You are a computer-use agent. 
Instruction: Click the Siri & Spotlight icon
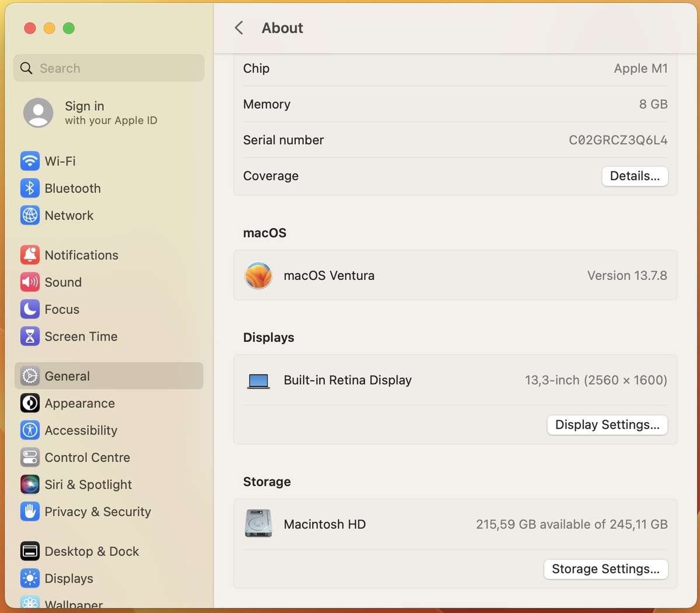coord(30,485)
